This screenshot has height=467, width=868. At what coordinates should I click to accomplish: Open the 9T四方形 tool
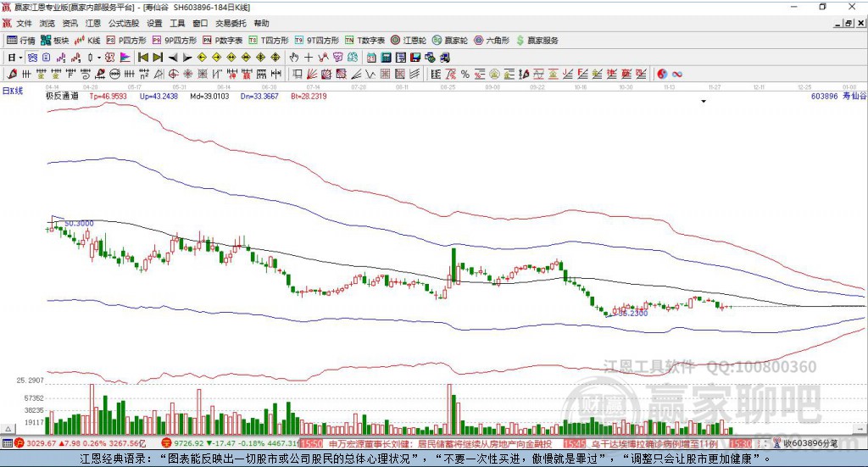317,41
